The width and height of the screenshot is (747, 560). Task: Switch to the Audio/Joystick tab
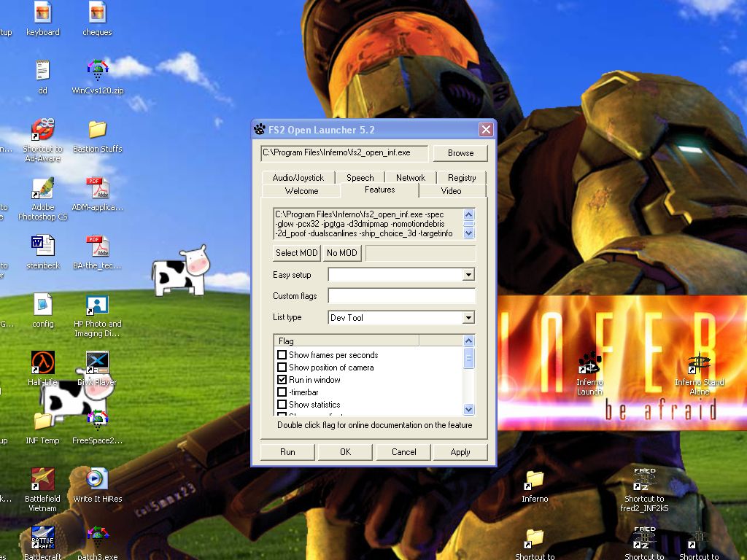tap(298, 178)
